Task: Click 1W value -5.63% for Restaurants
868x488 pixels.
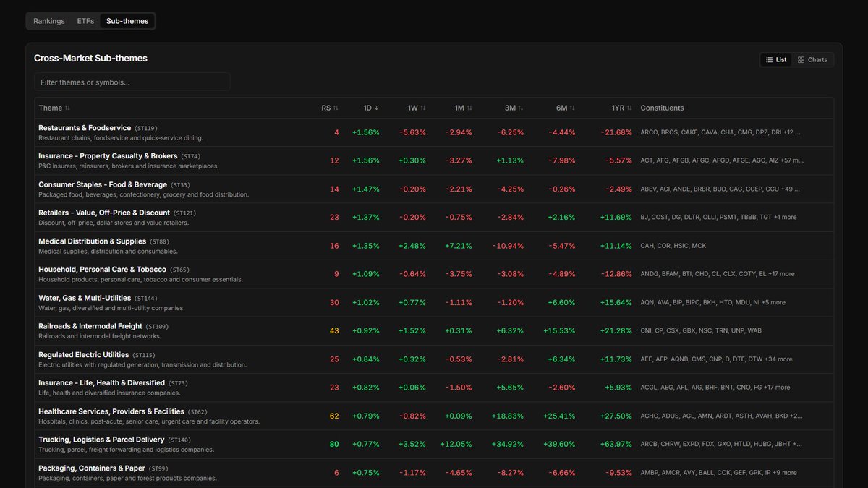Action: pyautogui.click(x=412, y=132)
